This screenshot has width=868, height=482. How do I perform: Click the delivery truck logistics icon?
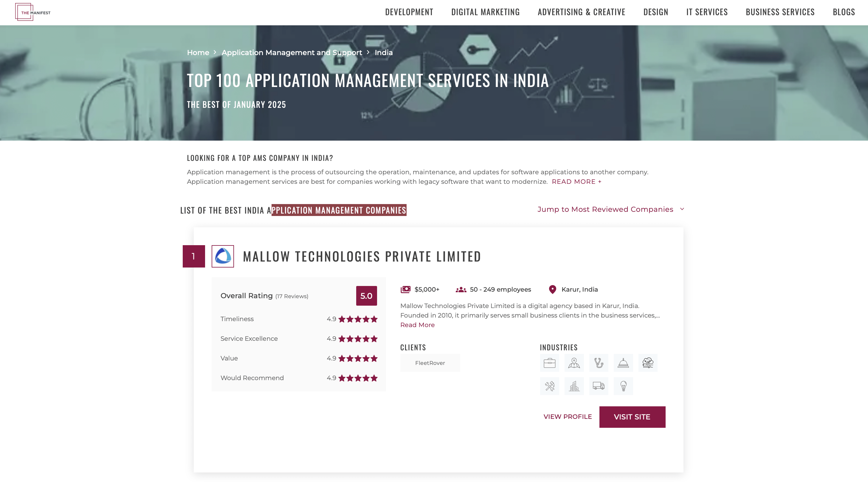click(x=599, y=386)
